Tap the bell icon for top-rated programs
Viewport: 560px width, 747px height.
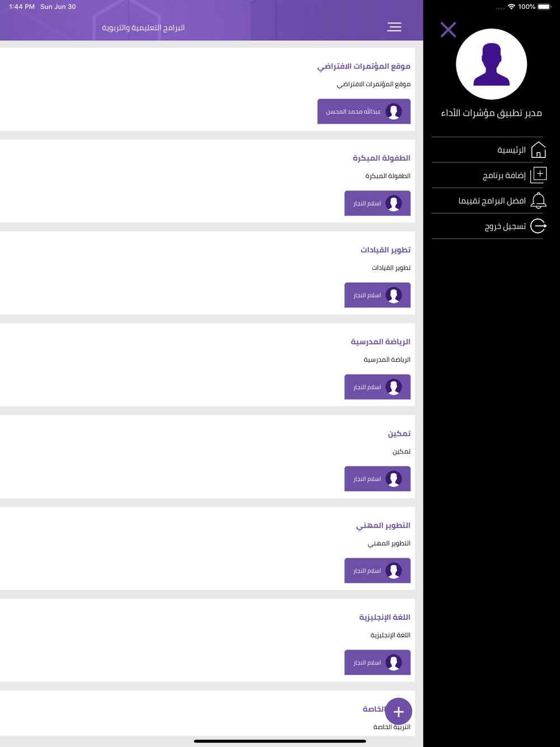pyautogui.click(x=538, y=200)
